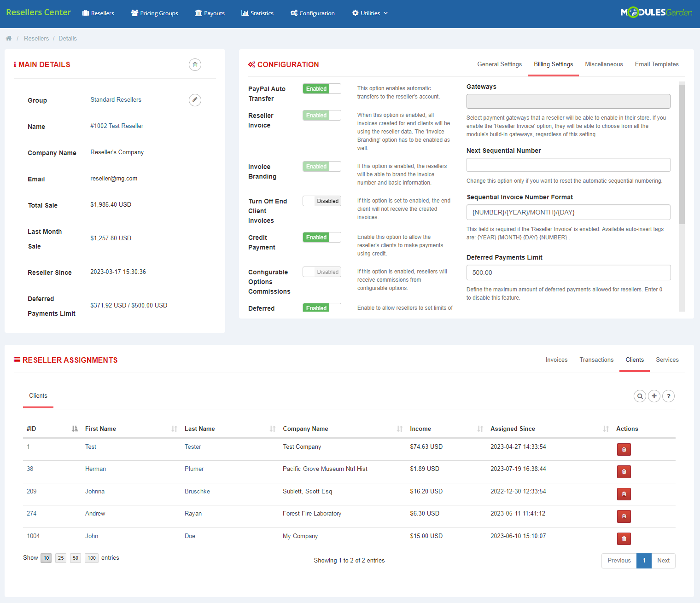The height and width of the screenshot is (603, 700).
Task: Go to the Next page of clients
Action: click(x=663, y=560)
